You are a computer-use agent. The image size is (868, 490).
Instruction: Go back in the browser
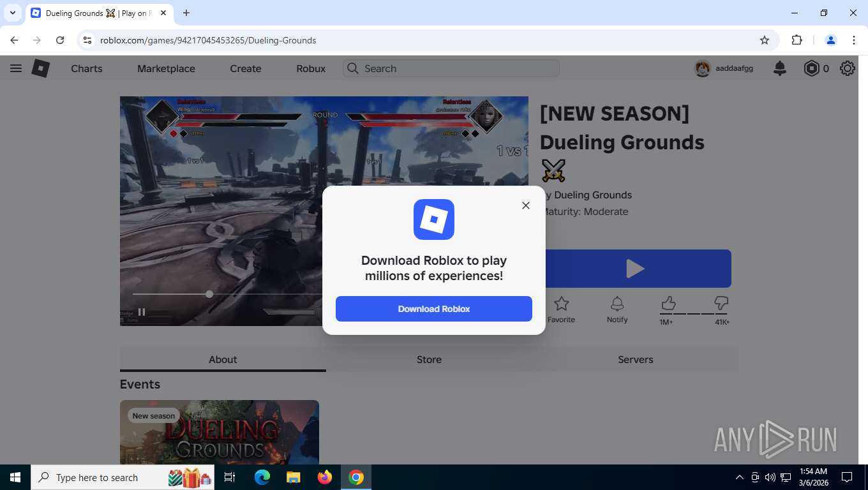click(x=14, y=40)
